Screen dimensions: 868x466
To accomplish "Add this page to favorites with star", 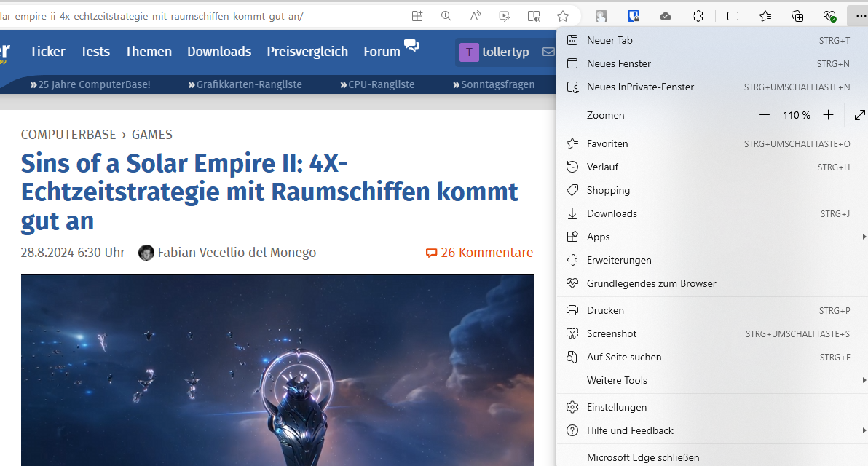I will [563, 16].
